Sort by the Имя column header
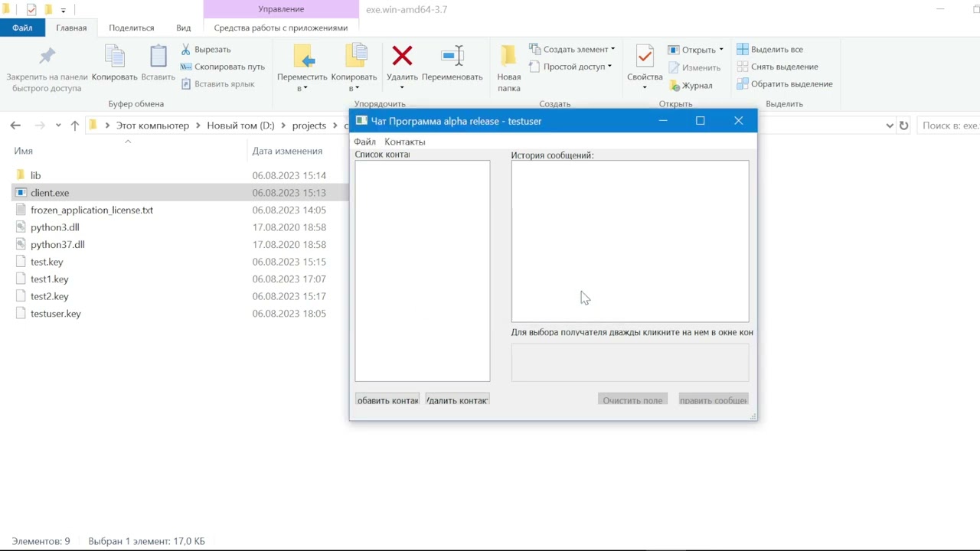 click(x=23, y=151)
